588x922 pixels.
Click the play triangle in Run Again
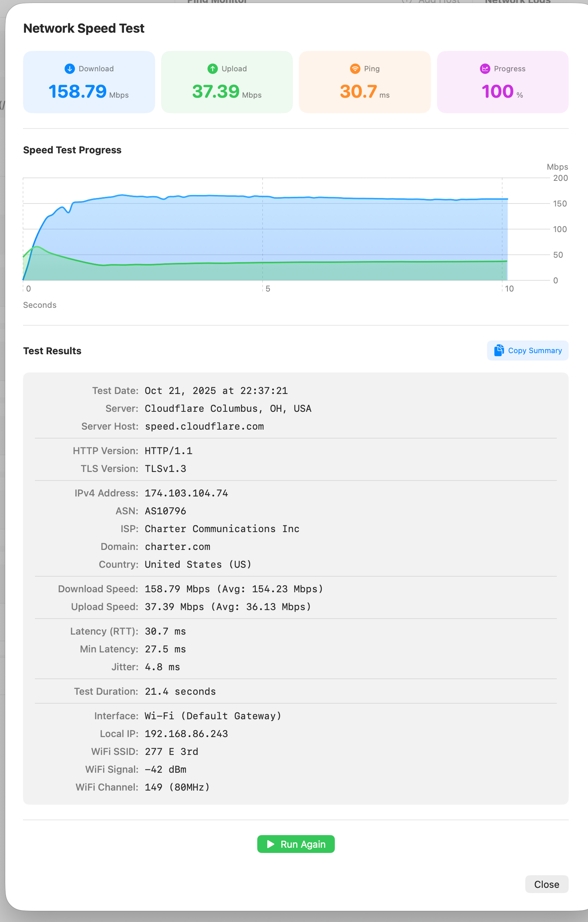[x=271, y=844]
